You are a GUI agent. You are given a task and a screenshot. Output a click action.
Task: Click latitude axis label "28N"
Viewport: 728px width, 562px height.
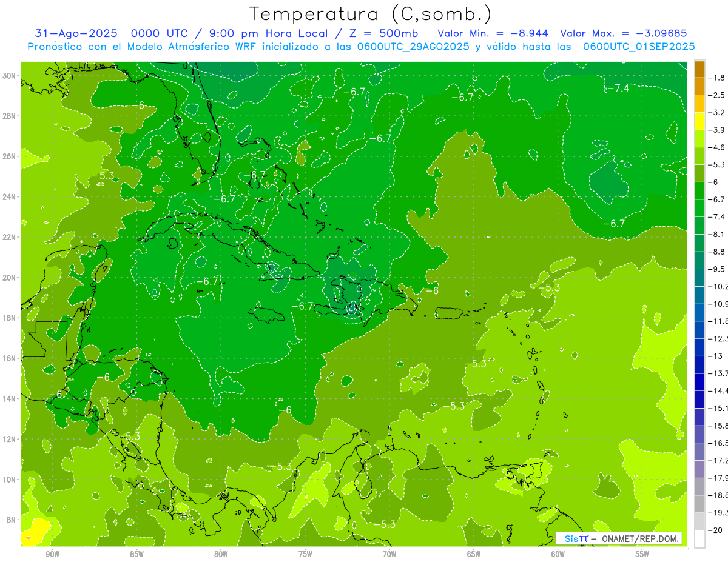[x=10, y=116]
